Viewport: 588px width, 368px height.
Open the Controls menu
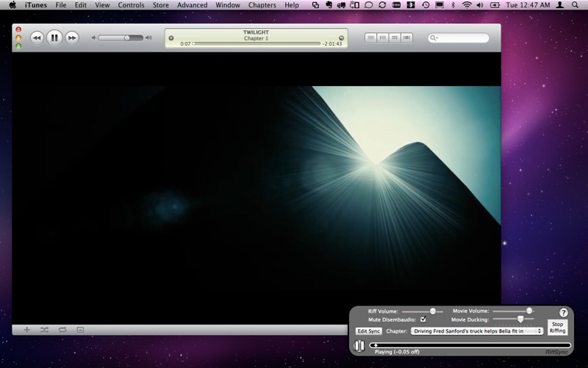click(132, 5)
